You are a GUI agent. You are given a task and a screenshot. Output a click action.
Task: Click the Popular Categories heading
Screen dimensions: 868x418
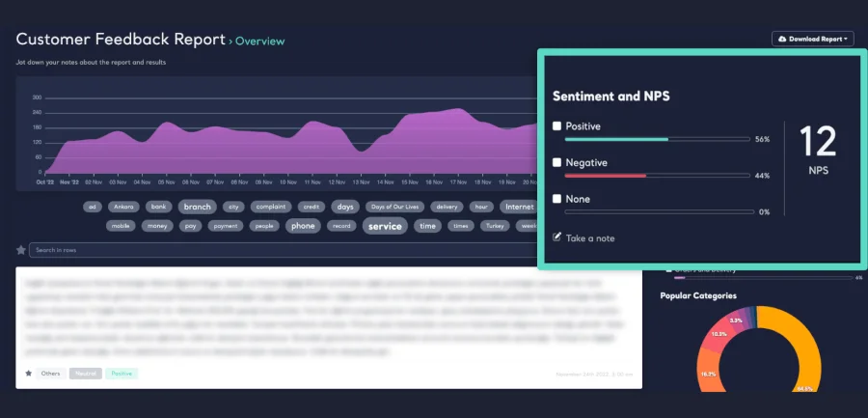pyautogui.click(x=698, y=295)
